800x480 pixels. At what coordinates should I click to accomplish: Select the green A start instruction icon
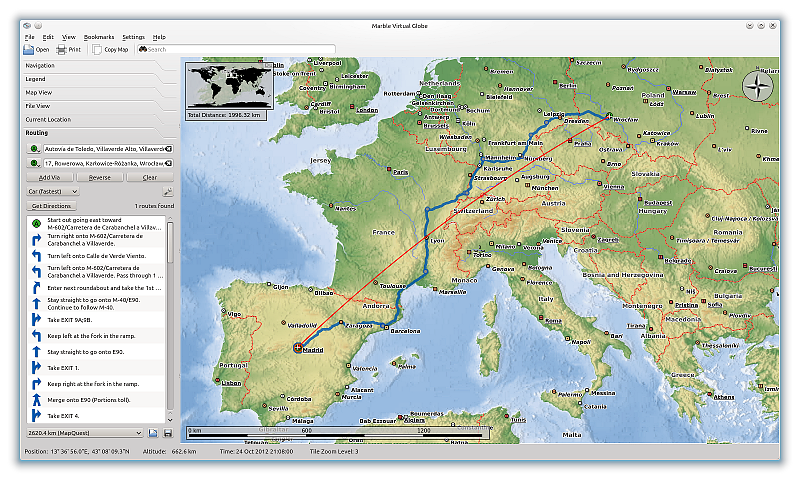36,223
